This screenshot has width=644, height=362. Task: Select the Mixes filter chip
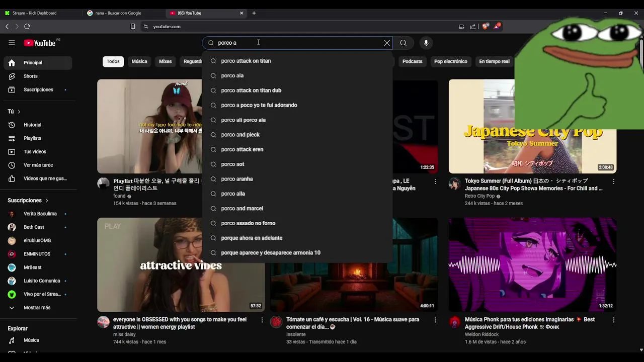(x=166, y=61)
